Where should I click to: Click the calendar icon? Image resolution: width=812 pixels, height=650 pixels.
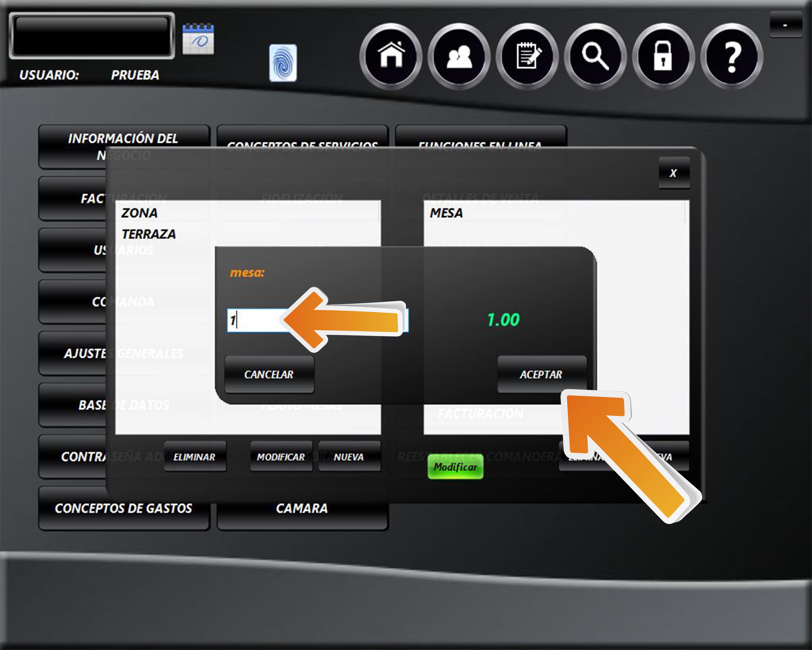point(198,39)
